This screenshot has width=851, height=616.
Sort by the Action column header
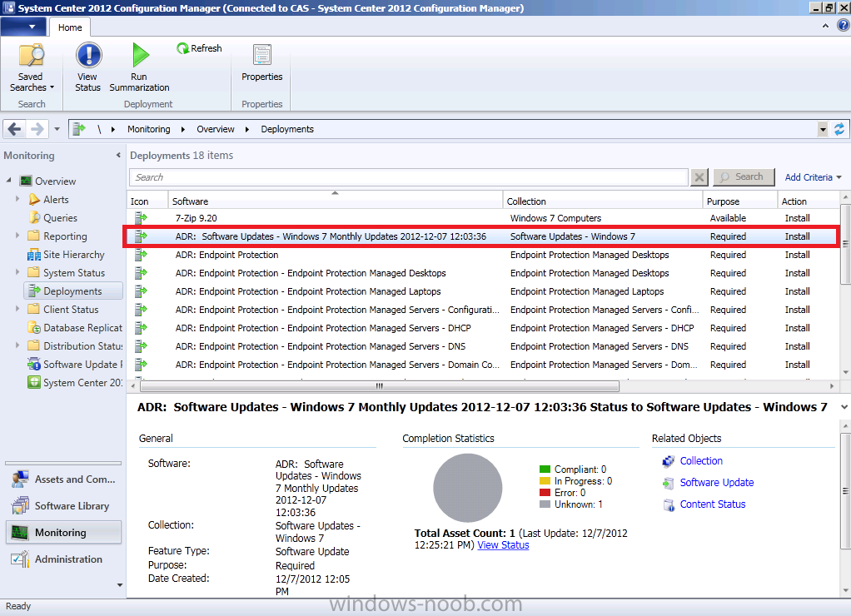[x=809, y=201]
